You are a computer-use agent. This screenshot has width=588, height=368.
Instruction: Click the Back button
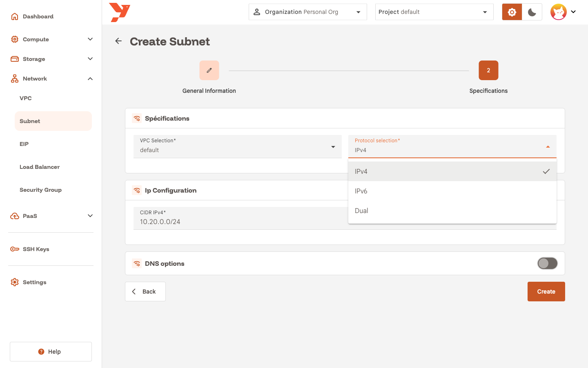[x=145, y=292]
